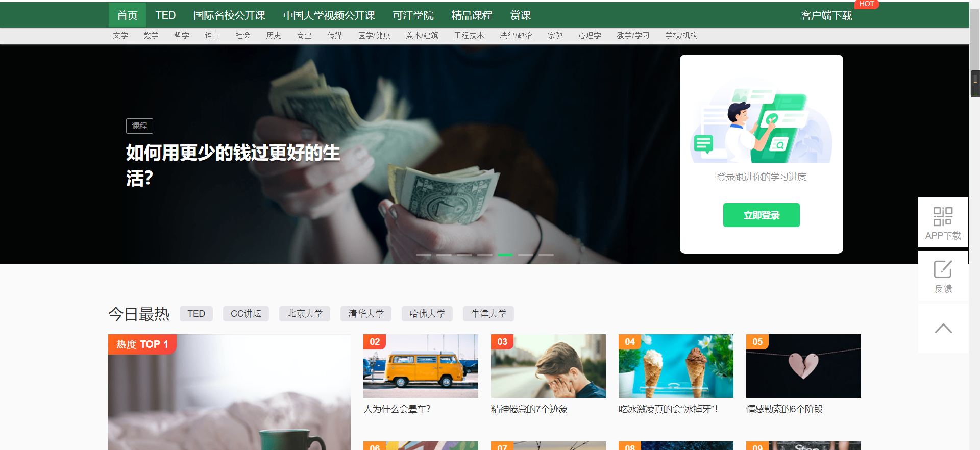This screenshot has width=980, height=450.
Task: Switch to the first carousel slide indicator
Action: coord(423,255)
